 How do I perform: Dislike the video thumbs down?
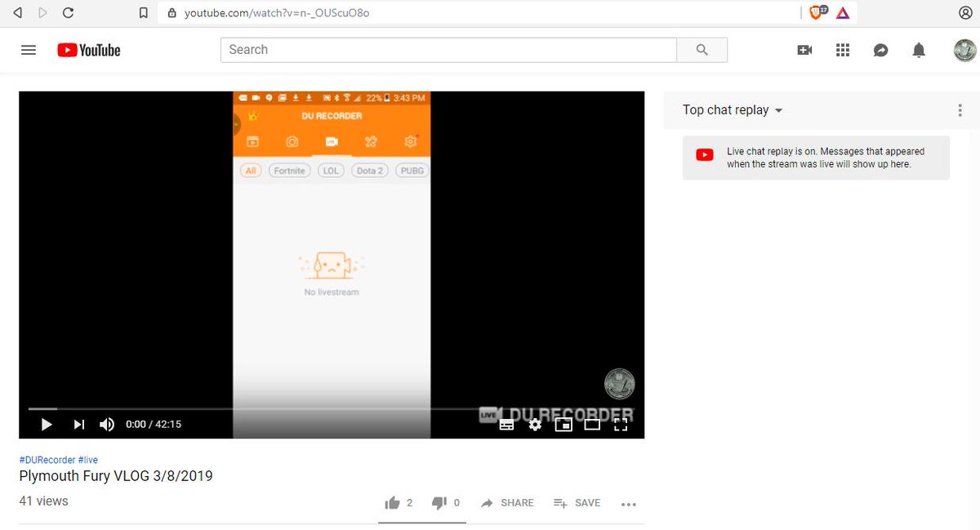(445, 503)
